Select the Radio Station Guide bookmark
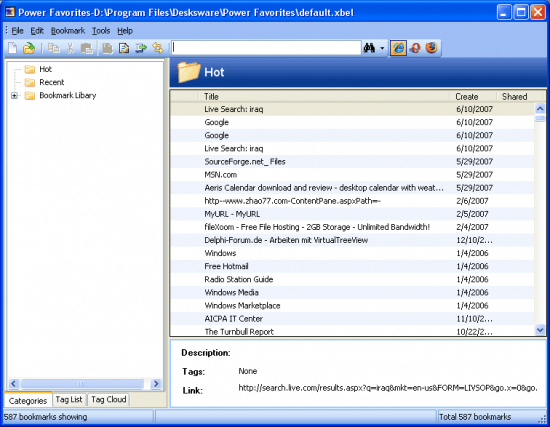Screen dimensions: 550x427 pyautogui.click(x=353, y=280)
